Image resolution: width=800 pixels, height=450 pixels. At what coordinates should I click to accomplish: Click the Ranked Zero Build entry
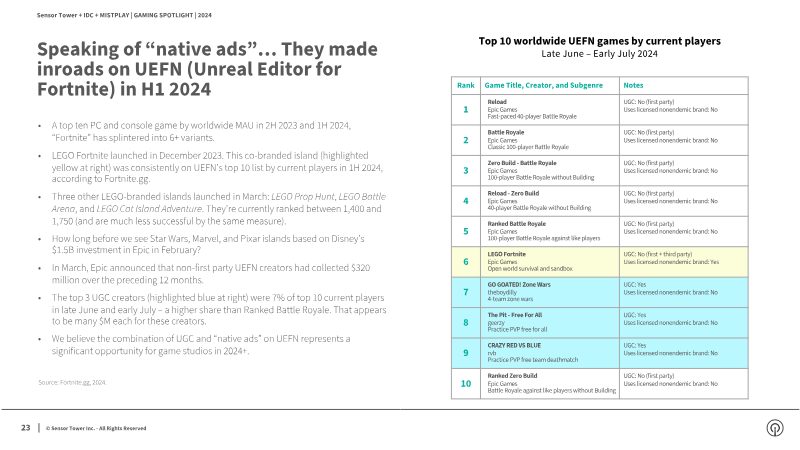tap(512, 376)
